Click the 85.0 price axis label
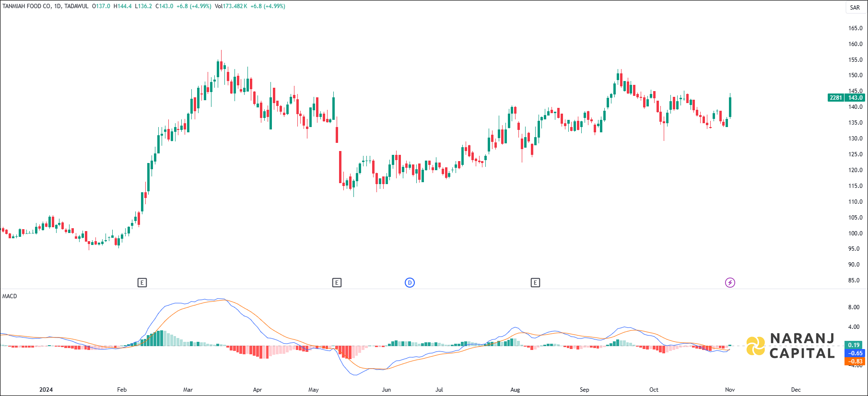Viewport: 868px width, 396px height. coord(854,280)
